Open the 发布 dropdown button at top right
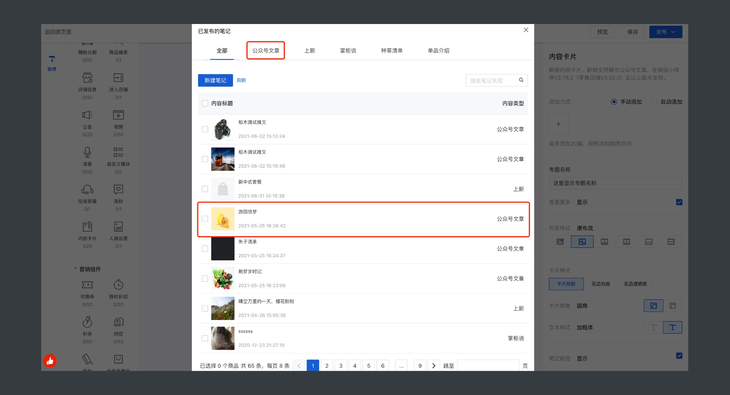730x395 pixels. tap(666, 32)
